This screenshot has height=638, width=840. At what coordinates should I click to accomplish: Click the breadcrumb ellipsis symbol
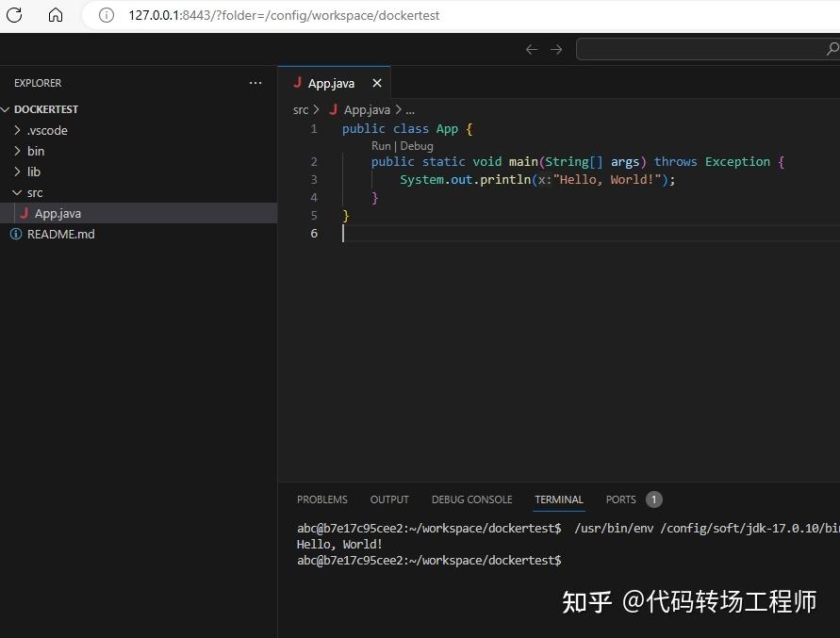click(x=410, y=110)
